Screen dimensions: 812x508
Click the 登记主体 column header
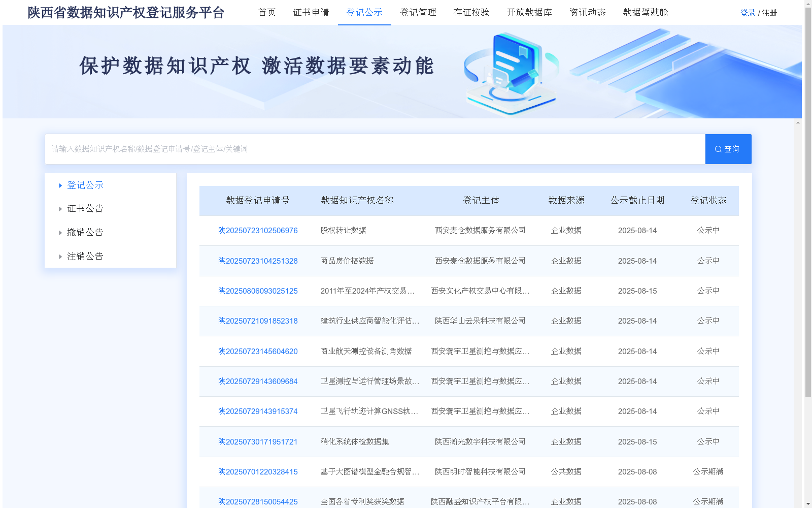(481, 201)
